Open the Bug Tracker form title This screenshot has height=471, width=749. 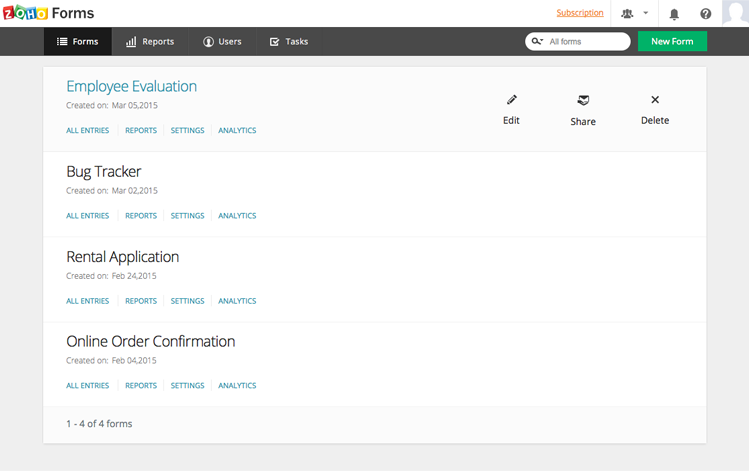click(104, 171)
